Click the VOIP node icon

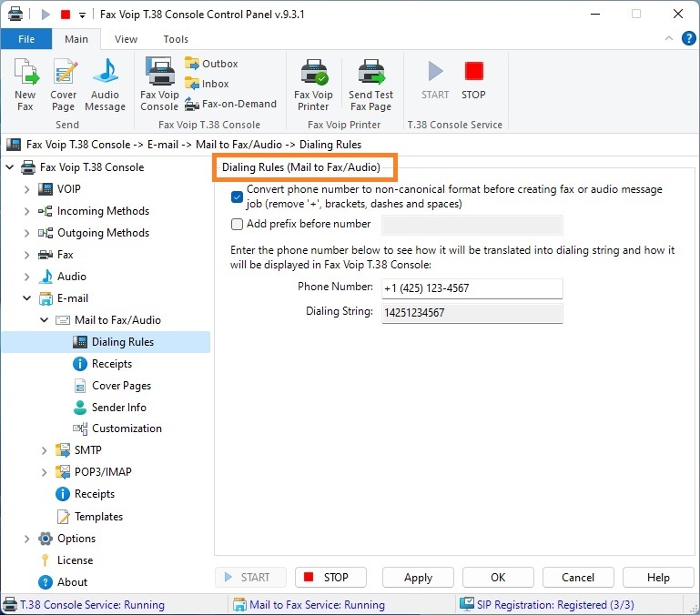coord(46,189)
